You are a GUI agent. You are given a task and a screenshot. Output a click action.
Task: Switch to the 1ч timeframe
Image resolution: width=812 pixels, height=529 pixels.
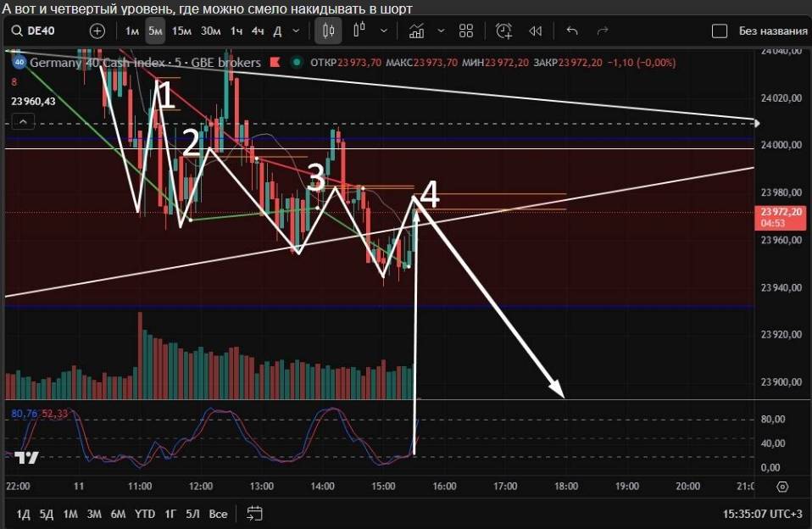(236, 31)
